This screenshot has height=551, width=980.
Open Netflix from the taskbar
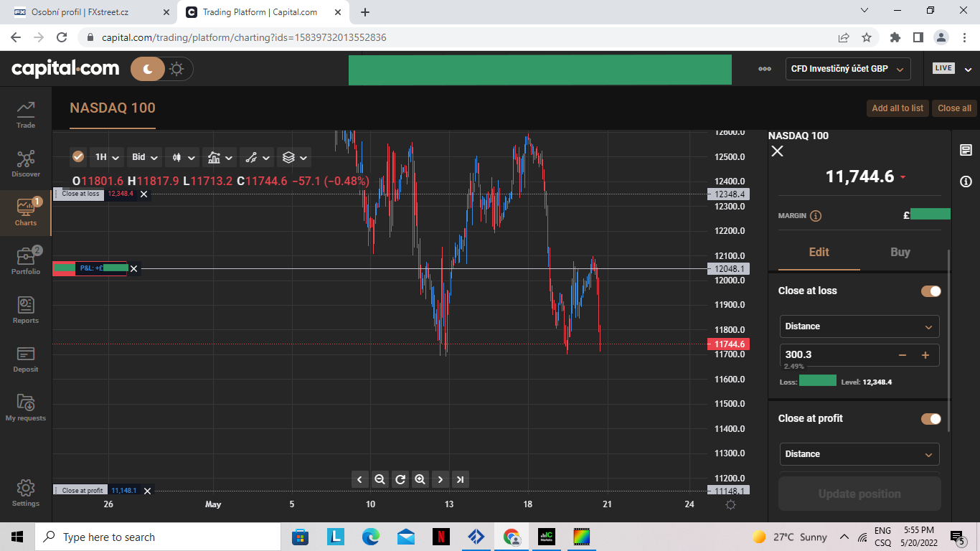(x=440, y=537)
